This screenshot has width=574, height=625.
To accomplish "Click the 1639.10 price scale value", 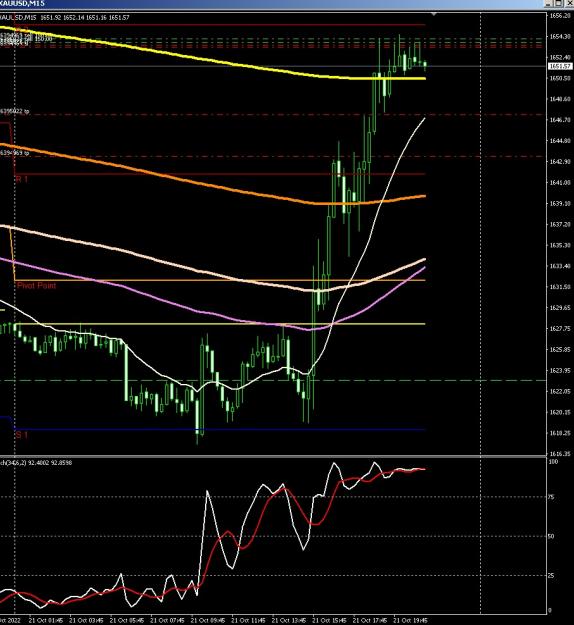I will [x=560, y=203].
